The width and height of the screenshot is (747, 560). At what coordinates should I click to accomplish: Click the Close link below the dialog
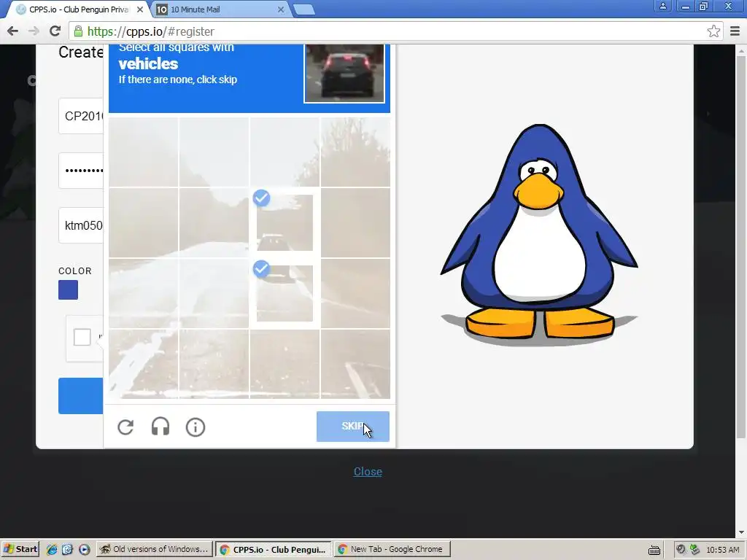368,472
